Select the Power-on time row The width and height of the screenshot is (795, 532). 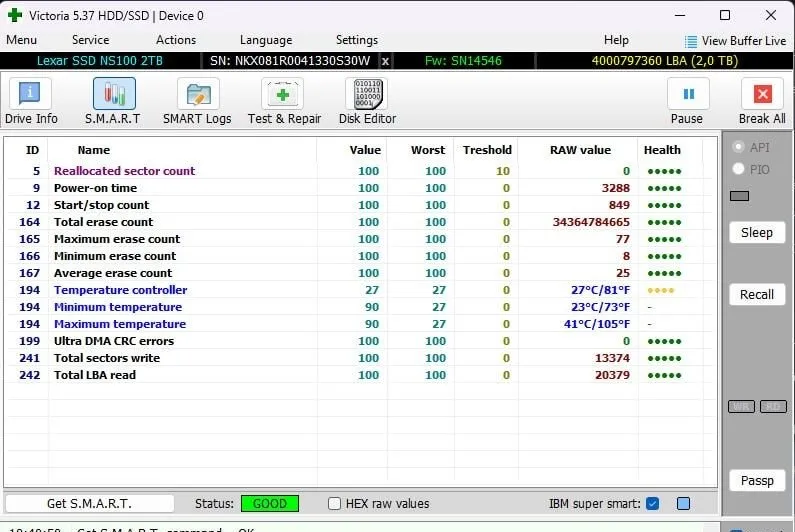tap(360, 188)
